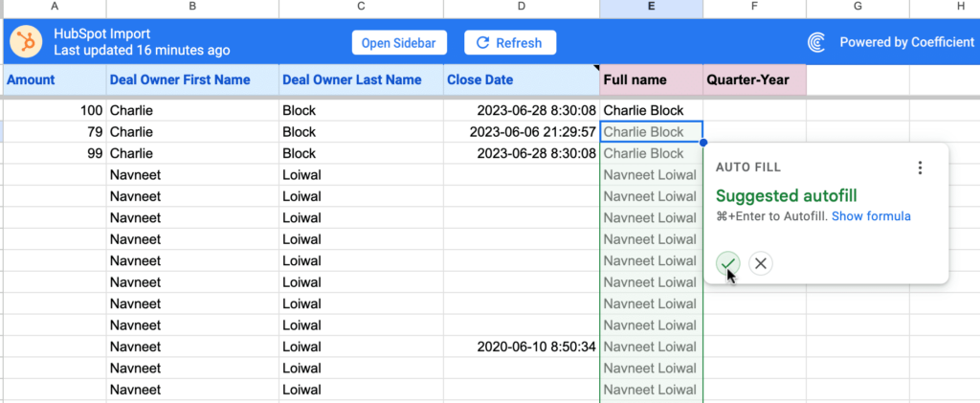The width and height of the screenshot is (980, 403).
Task: Accept the suggested autofill with checkmark
Action: (728, 263)
